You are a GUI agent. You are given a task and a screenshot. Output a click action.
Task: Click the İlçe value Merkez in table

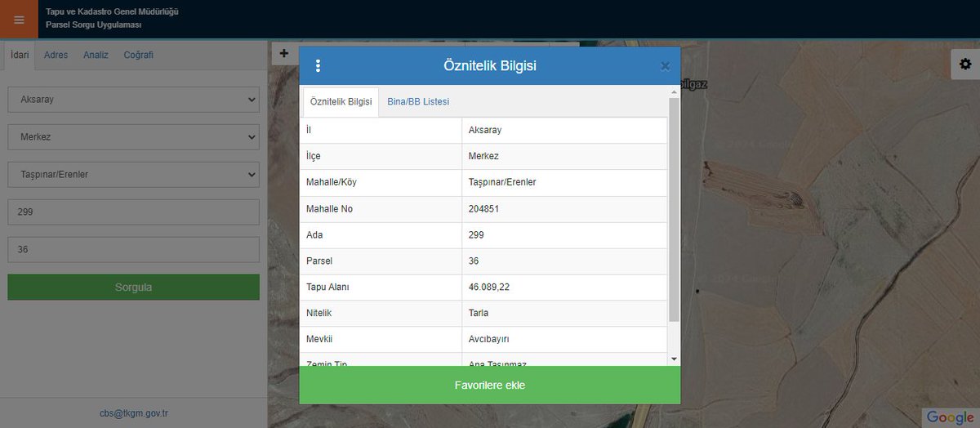point(483,157)
